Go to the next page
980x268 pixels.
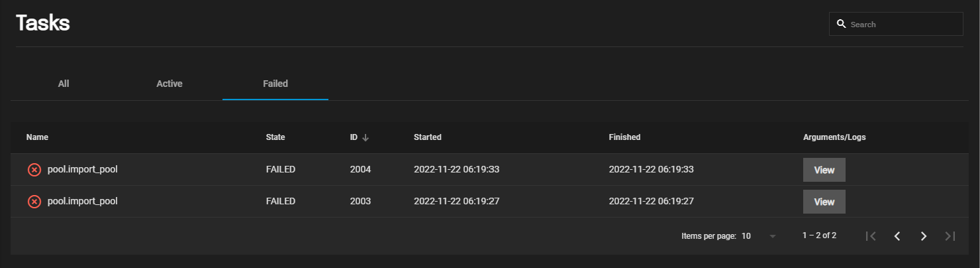[924, 236]
